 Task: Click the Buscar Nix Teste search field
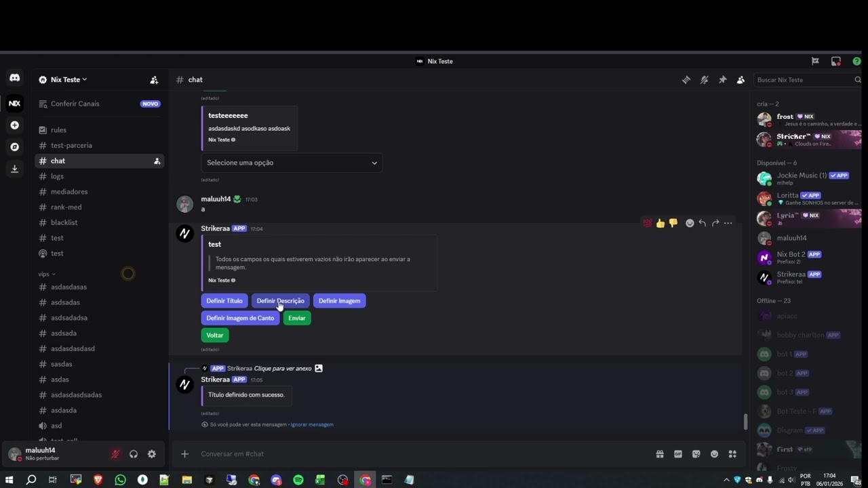[807, 80]
